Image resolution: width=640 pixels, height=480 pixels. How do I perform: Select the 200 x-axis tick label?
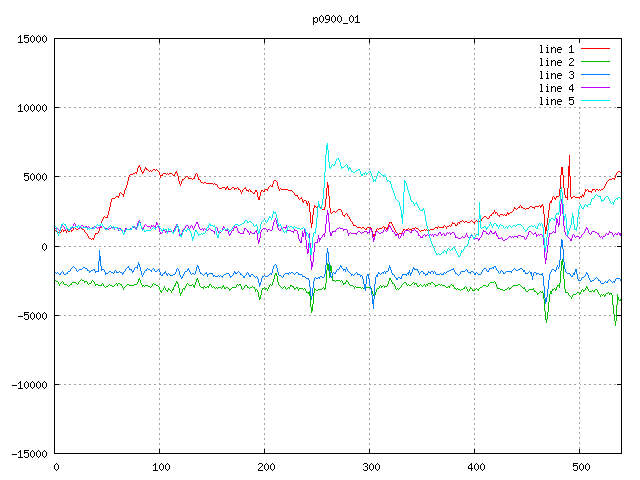click(x=265, y=466)
